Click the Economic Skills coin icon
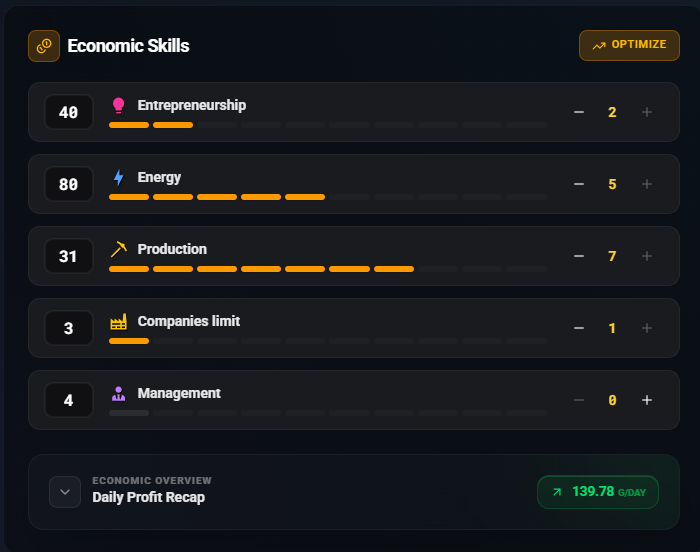Image resolution: width=700 pixels, height=552 pixels. point(44,46)
